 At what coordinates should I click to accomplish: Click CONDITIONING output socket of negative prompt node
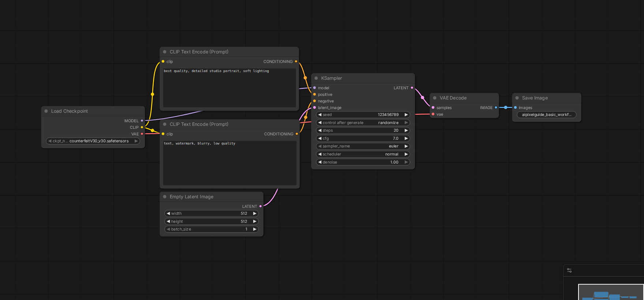click(x=297, y=134)
